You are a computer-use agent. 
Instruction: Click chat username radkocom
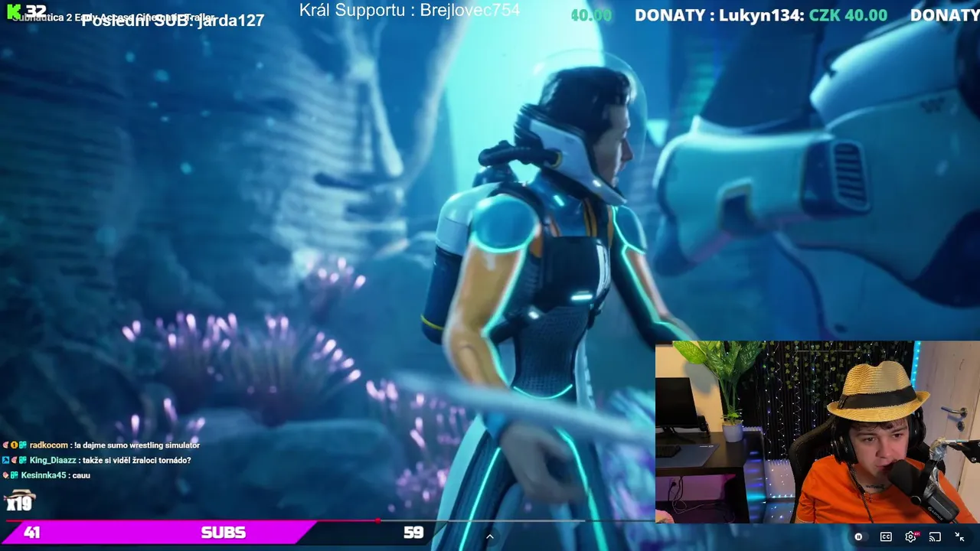(49, 445)
